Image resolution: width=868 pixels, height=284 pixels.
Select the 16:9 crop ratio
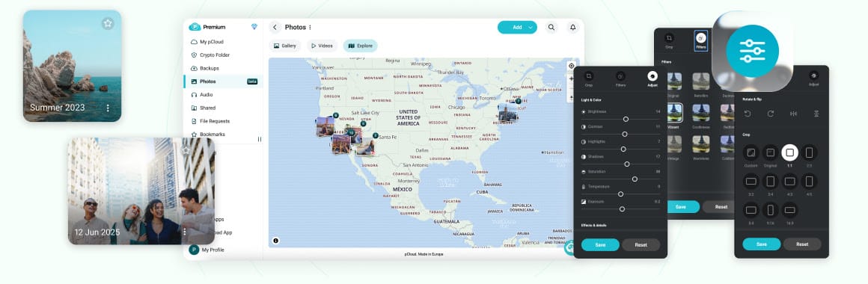tap(790, 210)
